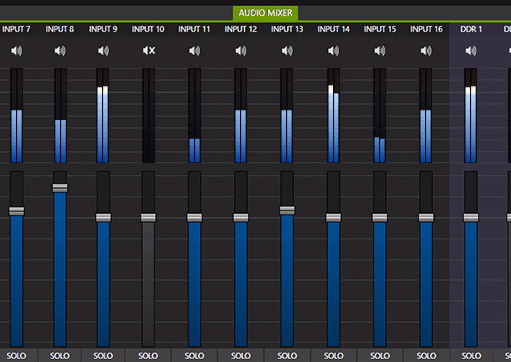Mute the INPUT 14 speaker icon

click(333, 51)
